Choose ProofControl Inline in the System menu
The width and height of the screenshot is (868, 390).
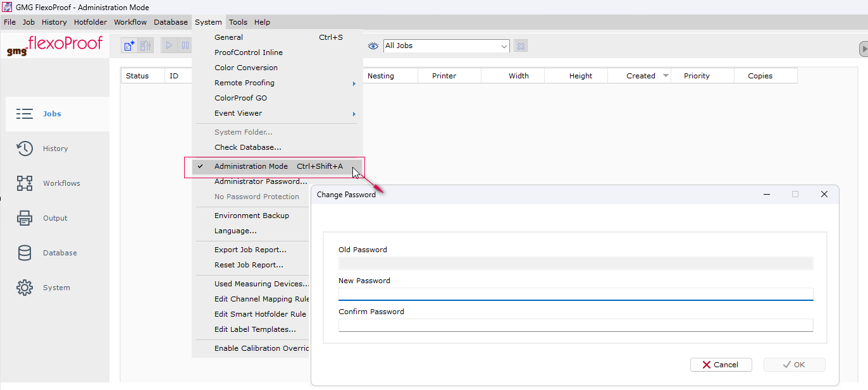point(278,52)
